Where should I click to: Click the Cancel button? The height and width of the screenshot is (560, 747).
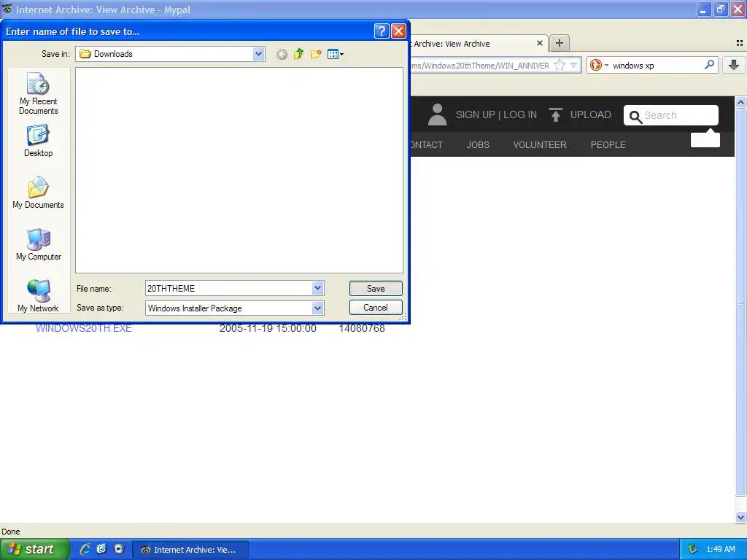376,308
